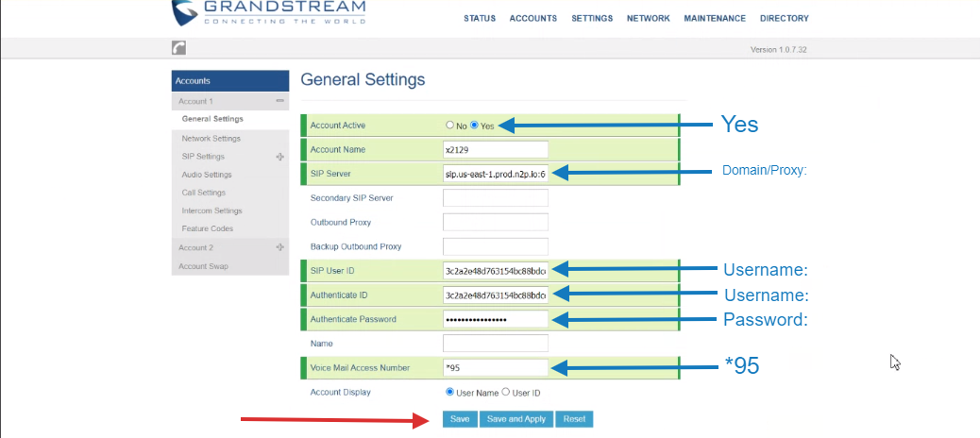Click the Version 1.0.7.32 text
The height and width of the screenshot is (438, 980).
click(778, 49)
